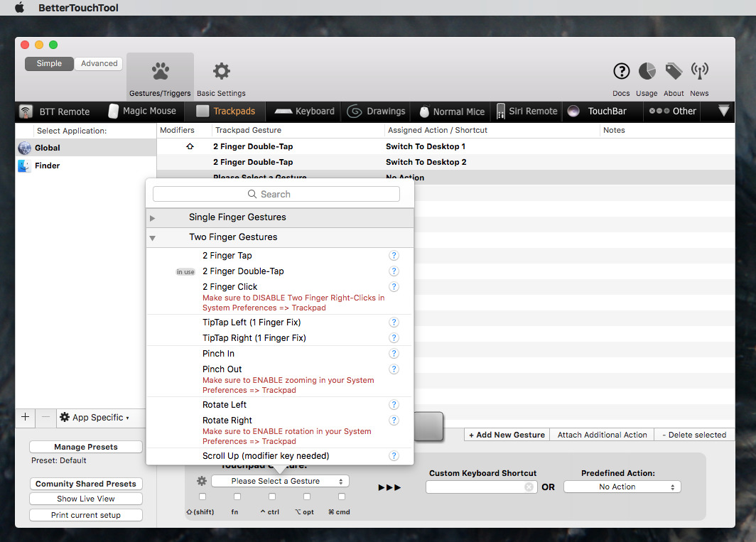
Task: Toggle the opt modifier checkbox
Action: coord(307,497)
